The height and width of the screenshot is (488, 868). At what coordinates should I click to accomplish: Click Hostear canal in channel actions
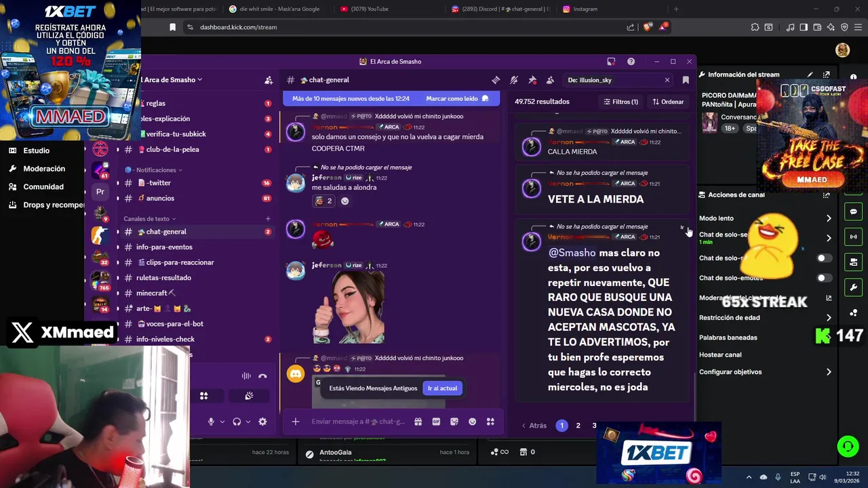coord(720,354)
